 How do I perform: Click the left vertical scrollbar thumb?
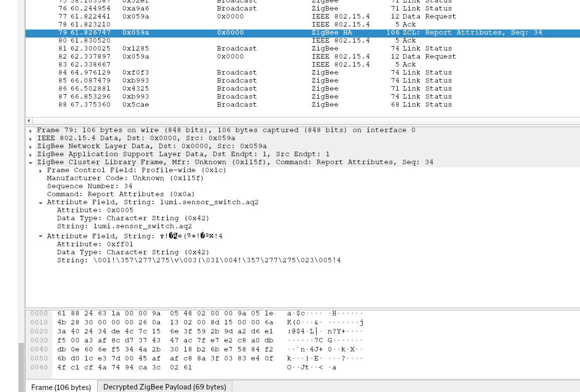click(22, 367)
